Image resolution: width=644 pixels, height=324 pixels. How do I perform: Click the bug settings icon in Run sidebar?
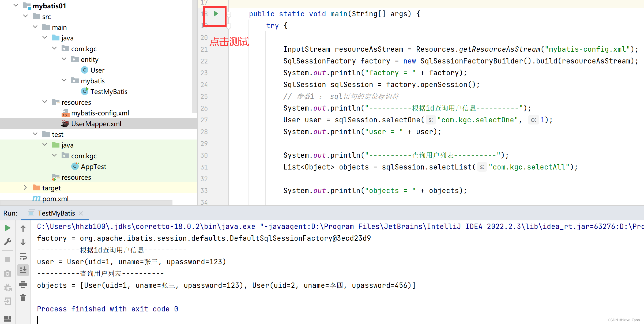tap(8, 287)
